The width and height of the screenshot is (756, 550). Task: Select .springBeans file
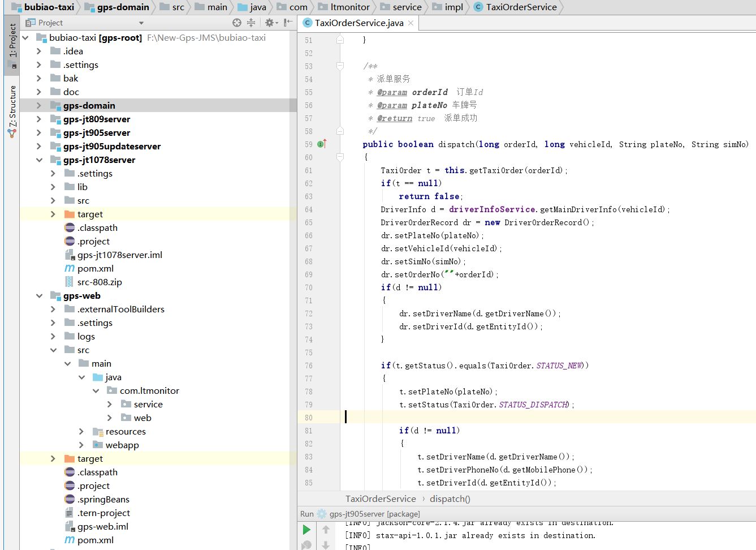(103, 500)
